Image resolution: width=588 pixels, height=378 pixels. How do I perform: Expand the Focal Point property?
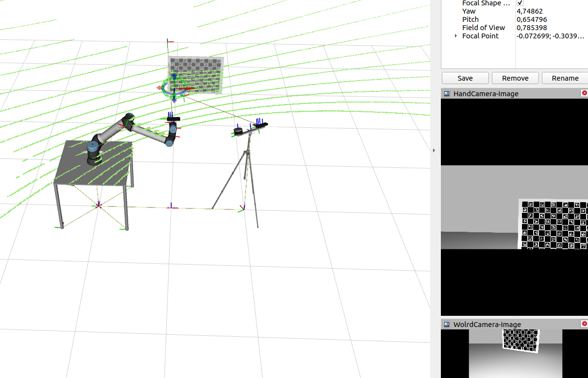(x=455, y=35)
